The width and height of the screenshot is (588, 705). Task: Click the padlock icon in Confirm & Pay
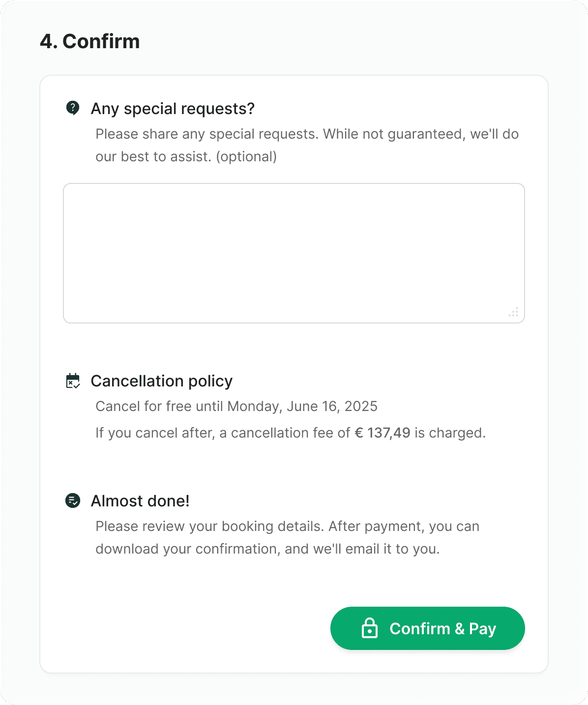coord(369,628)
